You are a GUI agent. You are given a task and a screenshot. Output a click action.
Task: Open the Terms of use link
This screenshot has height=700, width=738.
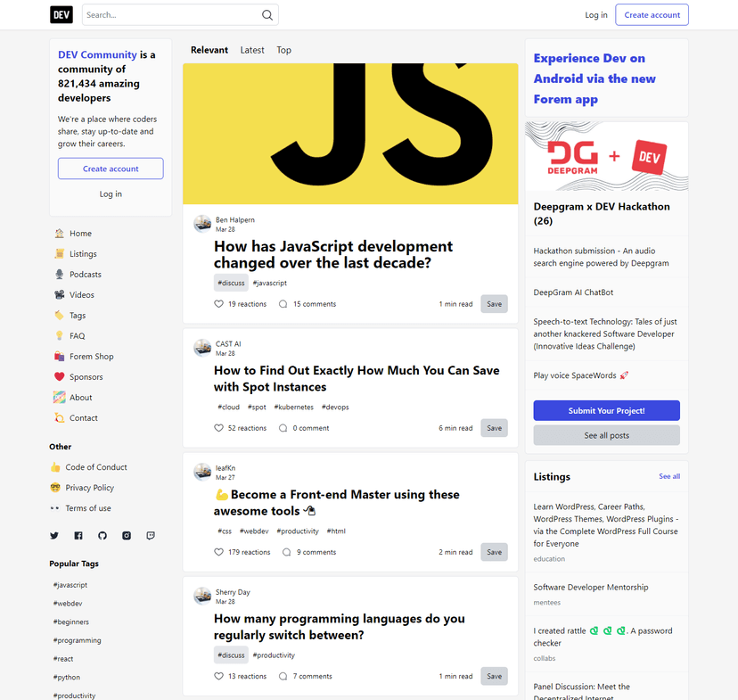coord(88,508)
